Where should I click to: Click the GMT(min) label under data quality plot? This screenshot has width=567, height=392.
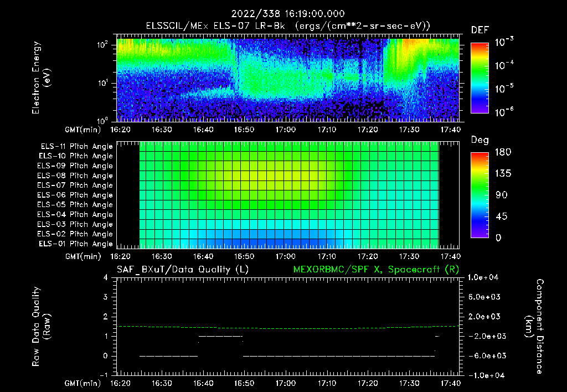(x=83, y=383)
